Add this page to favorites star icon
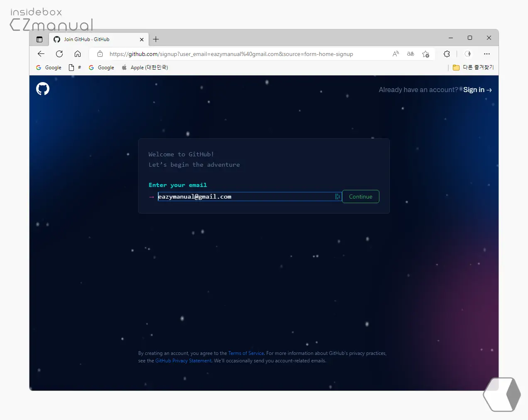This screenshot has height=420, width=528. (x=425, y=54)
